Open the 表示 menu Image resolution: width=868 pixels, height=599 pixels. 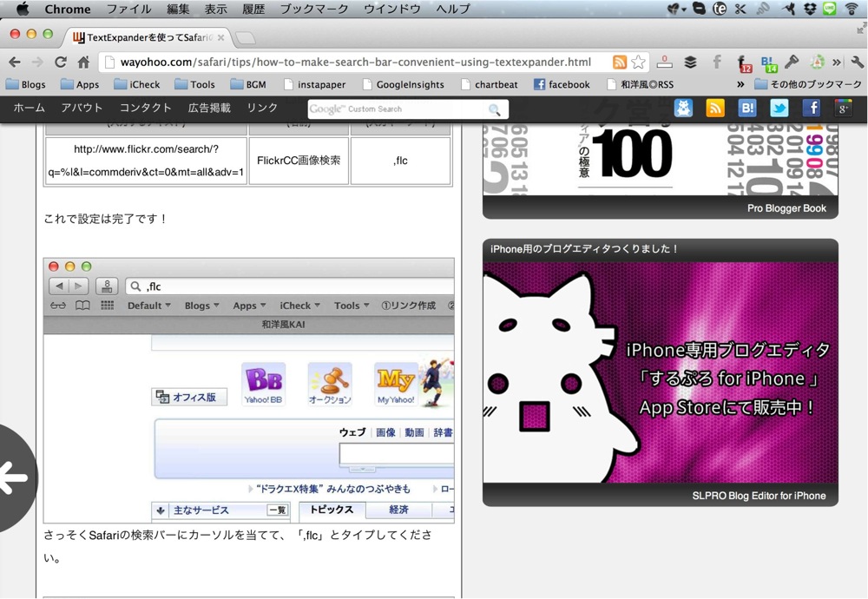(x=216, y=9)
